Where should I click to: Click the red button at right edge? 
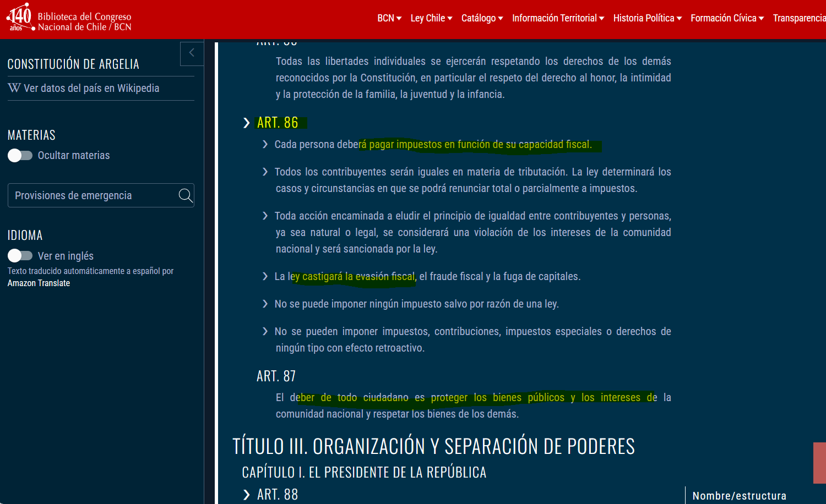819,463
